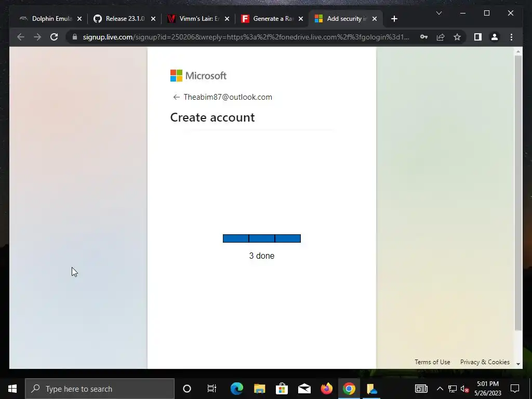
Task: Open network status in system tray
Action: 453,389
